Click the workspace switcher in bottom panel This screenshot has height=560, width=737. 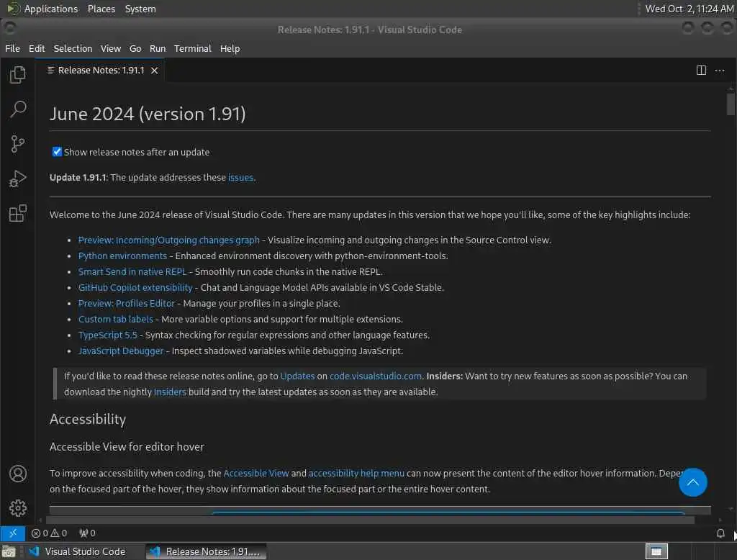656,551
